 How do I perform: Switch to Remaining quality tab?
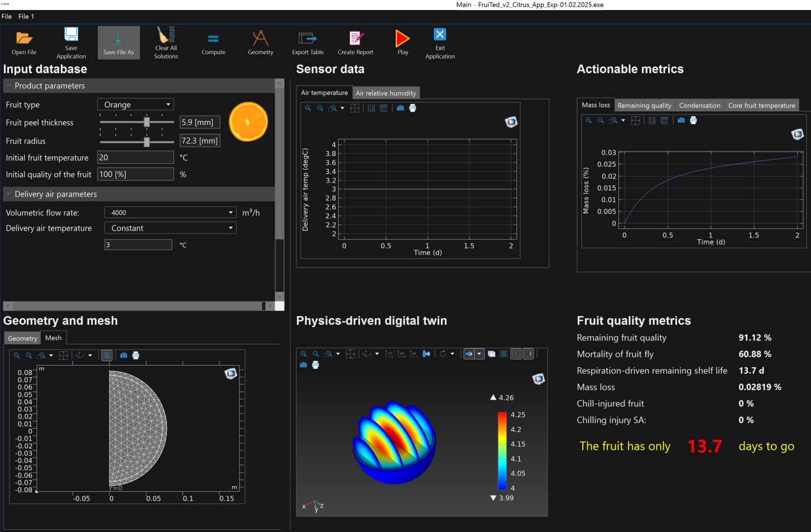click(644, 106)
